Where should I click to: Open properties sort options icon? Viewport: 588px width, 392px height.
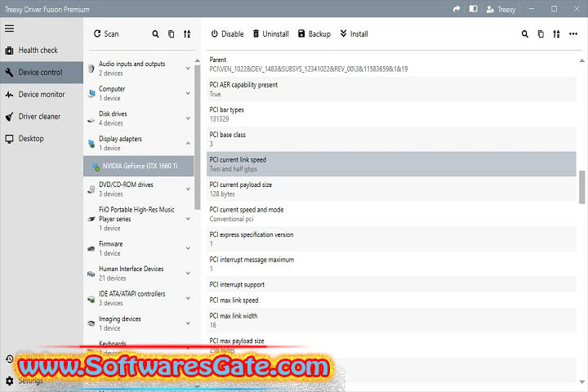pyautogui.click(x=556, y=34)
